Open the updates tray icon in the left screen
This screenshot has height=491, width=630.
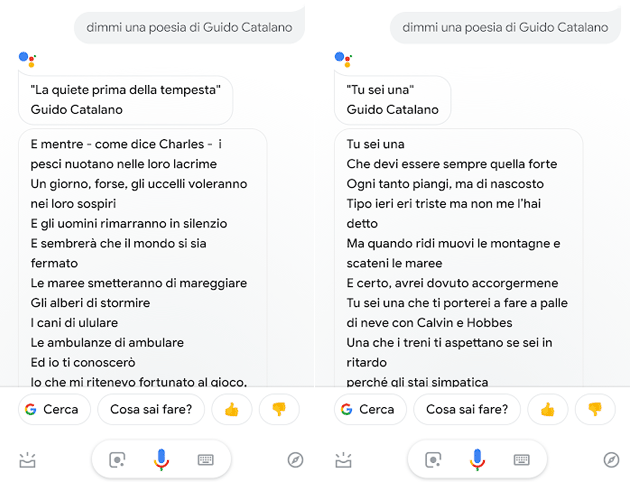27,460
